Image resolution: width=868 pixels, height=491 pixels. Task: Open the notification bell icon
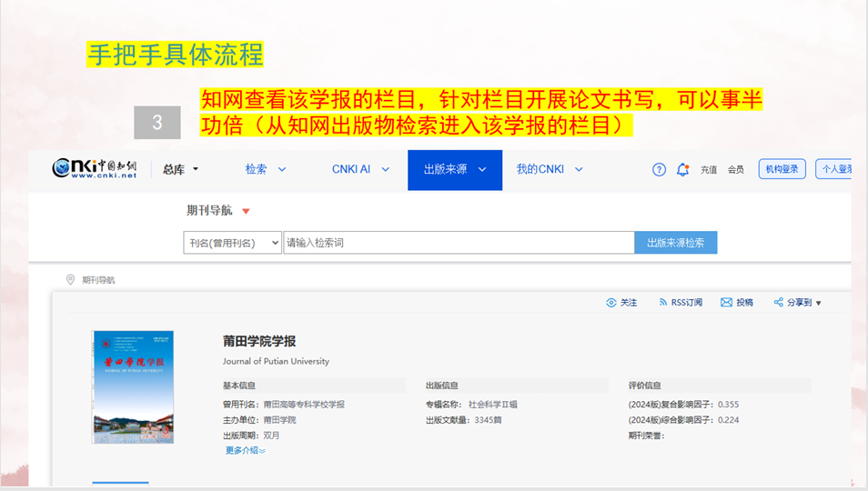tap(682, 169)
